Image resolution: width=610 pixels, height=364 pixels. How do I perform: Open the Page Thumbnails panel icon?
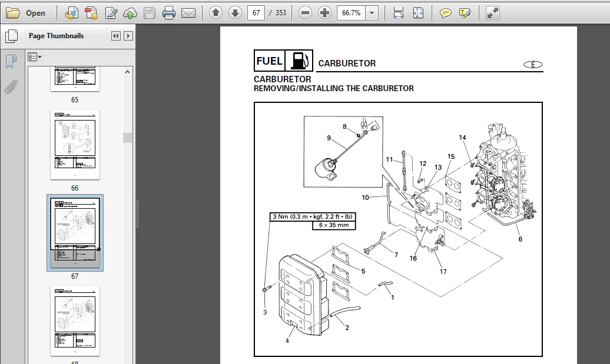click(11, 36)
